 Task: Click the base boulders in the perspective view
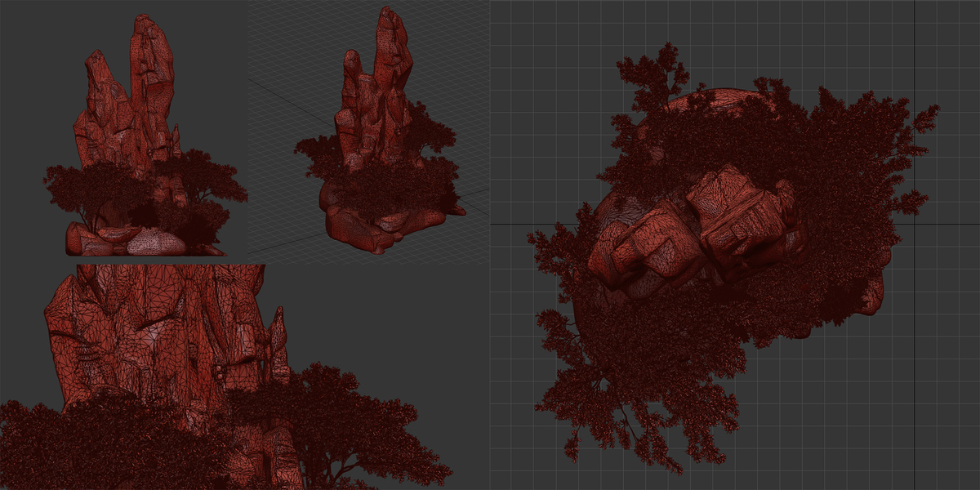coord(380,220)
